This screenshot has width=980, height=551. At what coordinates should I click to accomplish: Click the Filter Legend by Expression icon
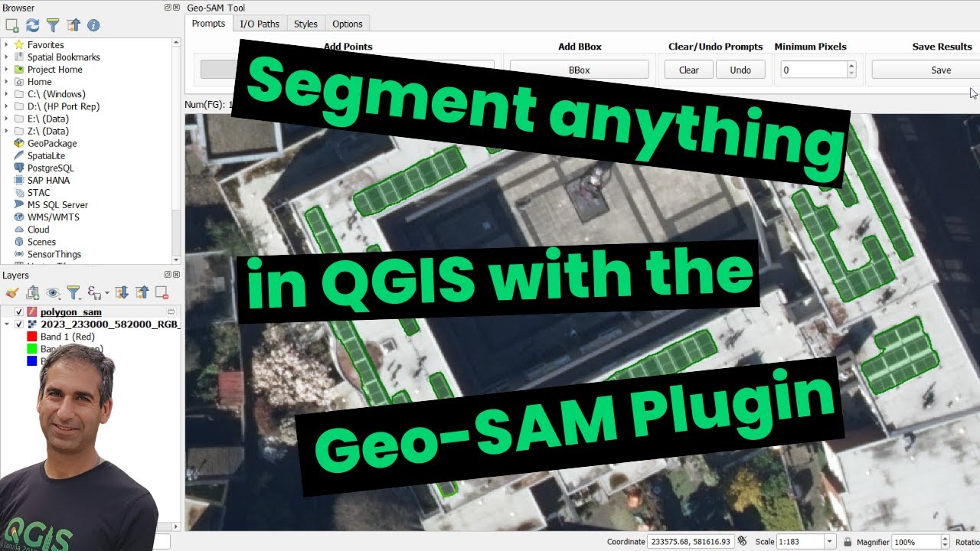[94, 292]
